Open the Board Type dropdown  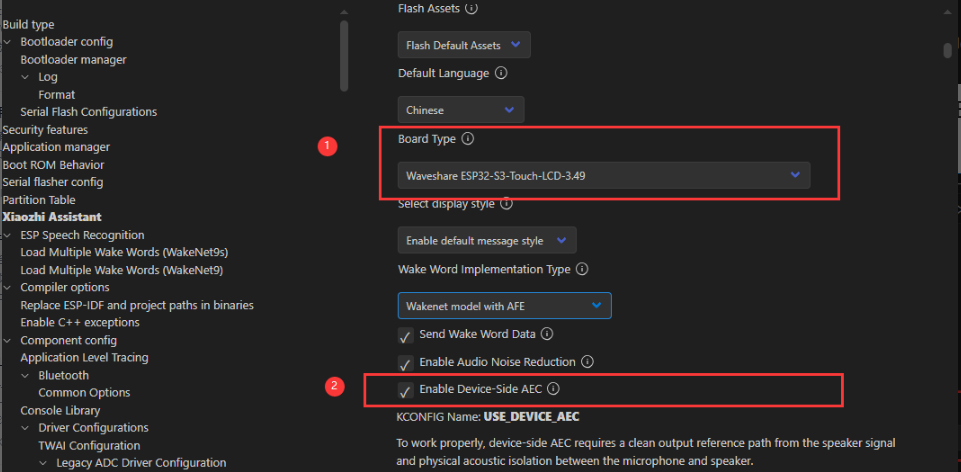603,176
